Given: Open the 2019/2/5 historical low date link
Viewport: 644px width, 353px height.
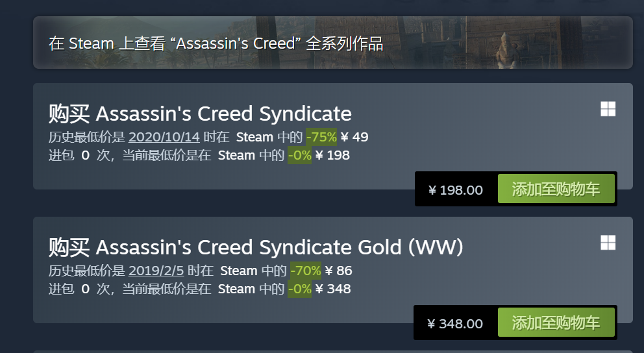Looking at the screenshot, I should (156, 271).
